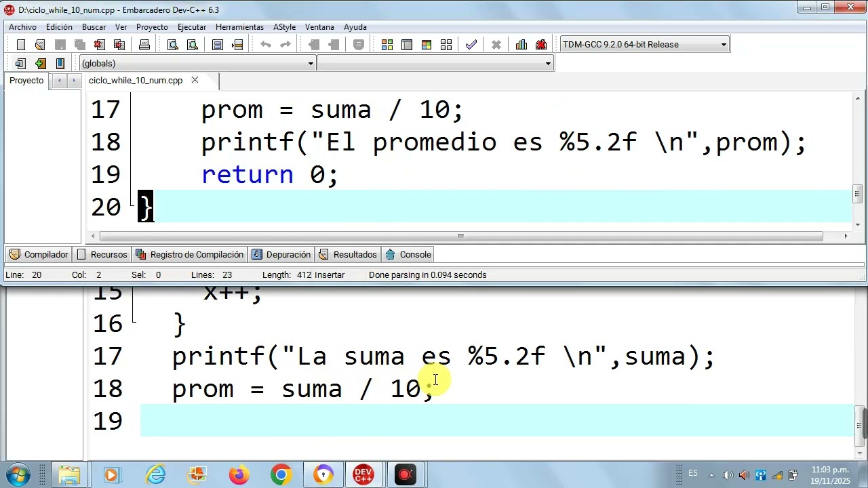Open the Ver menu
The image size is (868, 488).
click(x=121, y=27)
